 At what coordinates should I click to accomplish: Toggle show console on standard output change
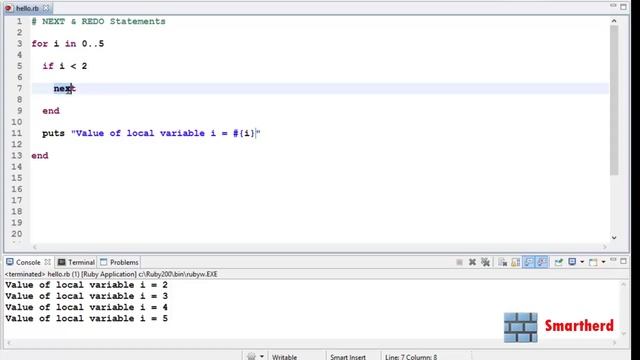point(529,262)
